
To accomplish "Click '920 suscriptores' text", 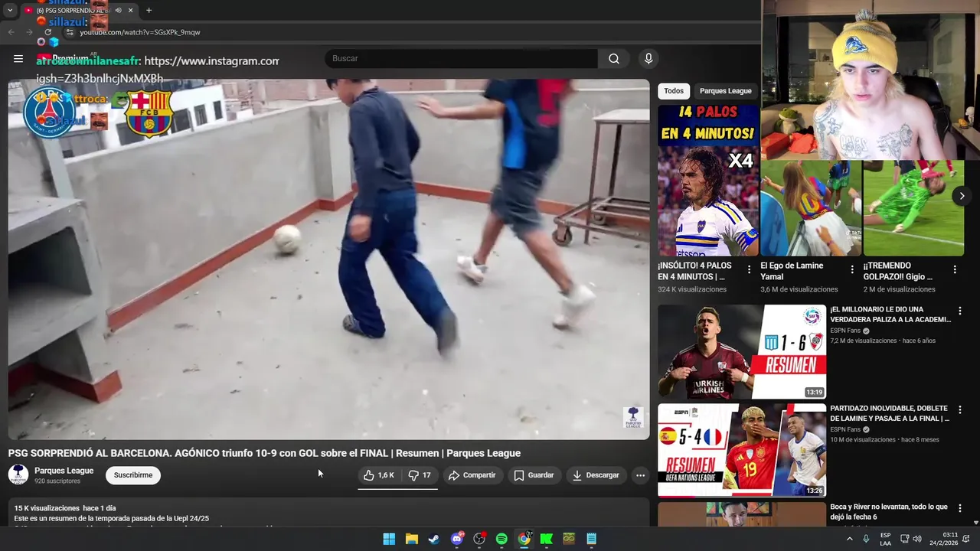I will pos(57,481).
